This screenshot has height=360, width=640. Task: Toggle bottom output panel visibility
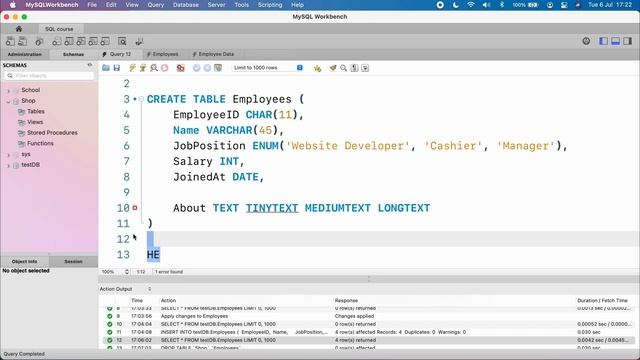tap(616, 41)
